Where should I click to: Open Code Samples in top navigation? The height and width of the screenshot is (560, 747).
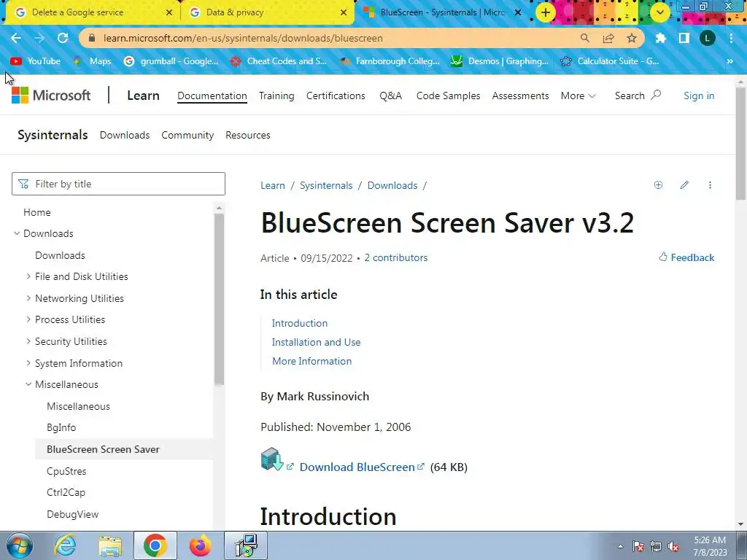448,96
